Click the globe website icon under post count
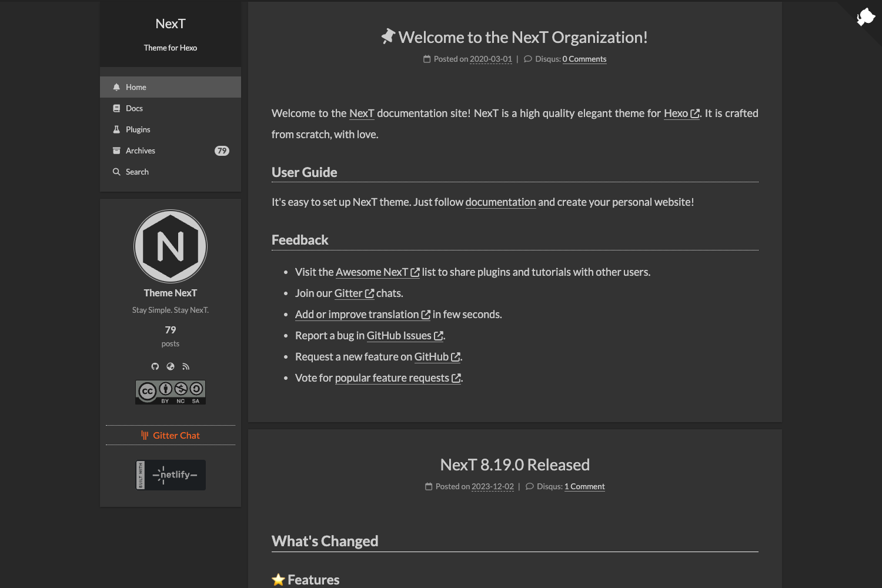882x588 pixels. (x=171, y=366)
